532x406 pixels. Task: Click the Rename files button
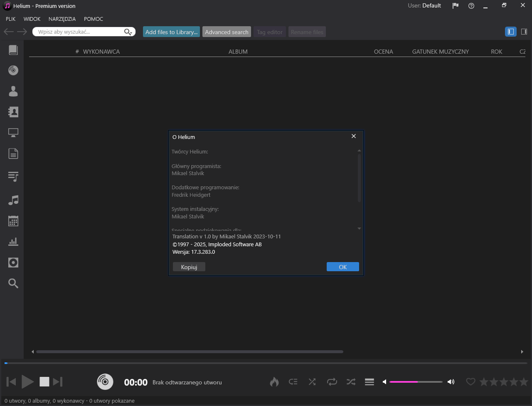coord(307,32)
